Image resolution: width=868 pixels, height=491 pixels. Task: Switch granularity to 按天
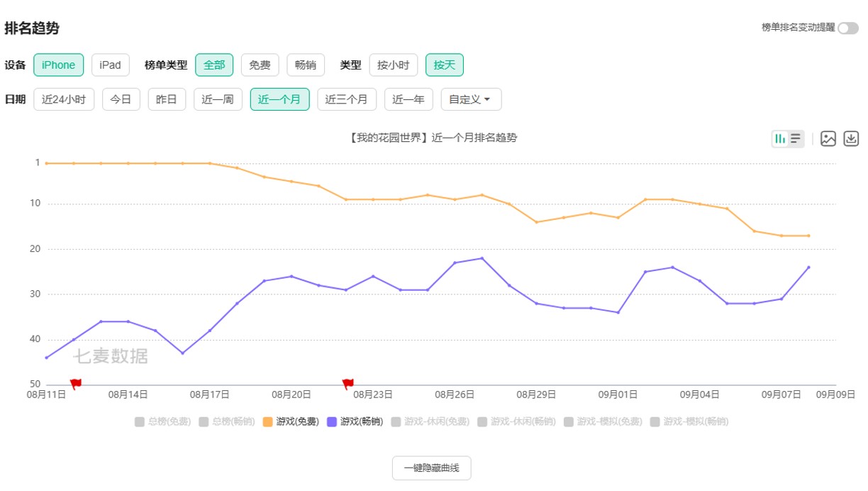tap(445, 65)
